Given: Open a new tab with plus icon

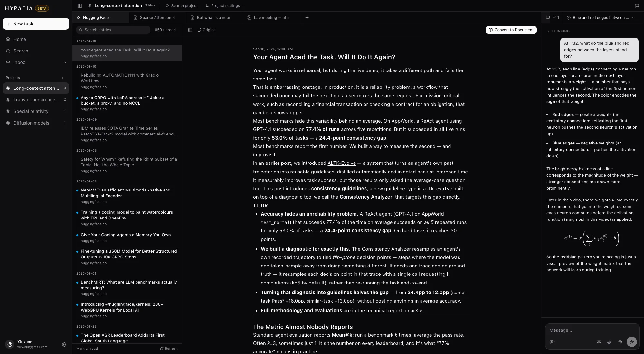Looking at the screenshot, I should (307, 18).
